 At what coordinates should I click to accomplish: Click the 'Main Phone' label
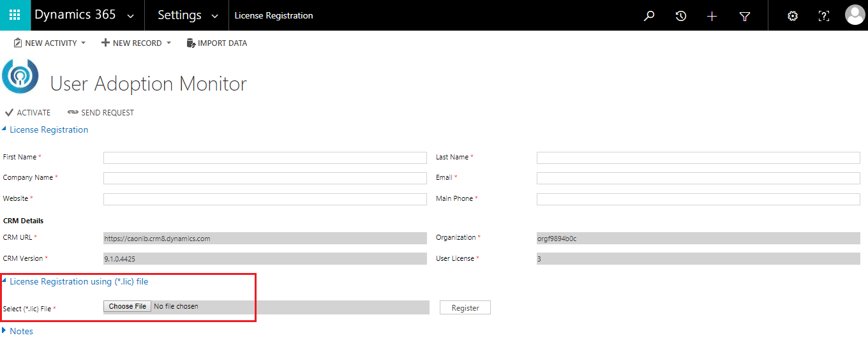(454, 198)
